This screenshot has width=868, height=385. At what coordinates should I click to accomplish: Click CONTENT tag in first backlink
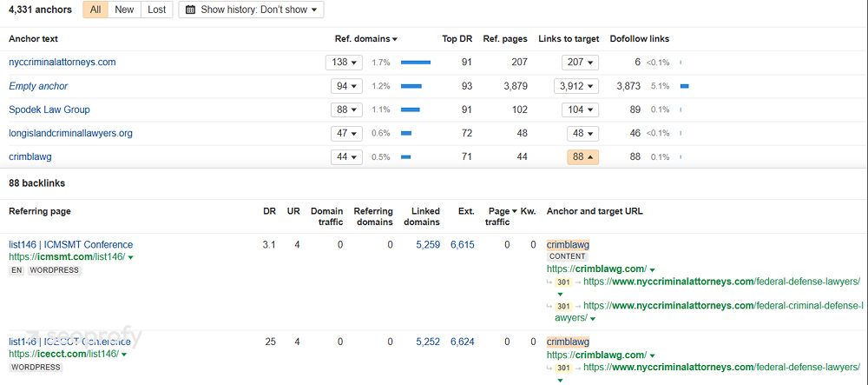point(568,256)
